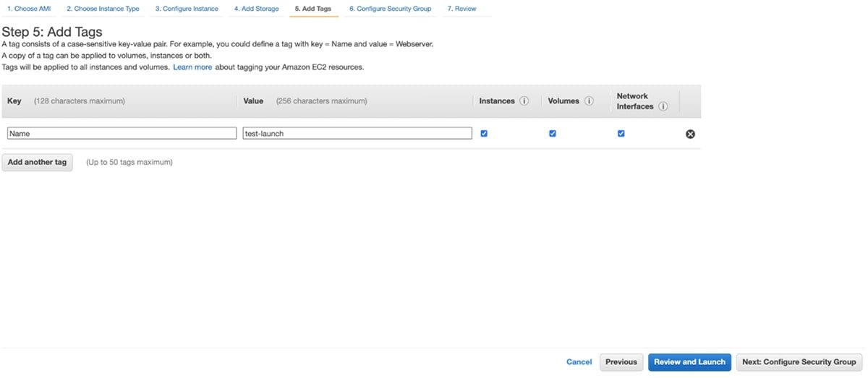Click the tag Value field containing test-launch
This screenshot has height=378, width=868.
[357, 134]
